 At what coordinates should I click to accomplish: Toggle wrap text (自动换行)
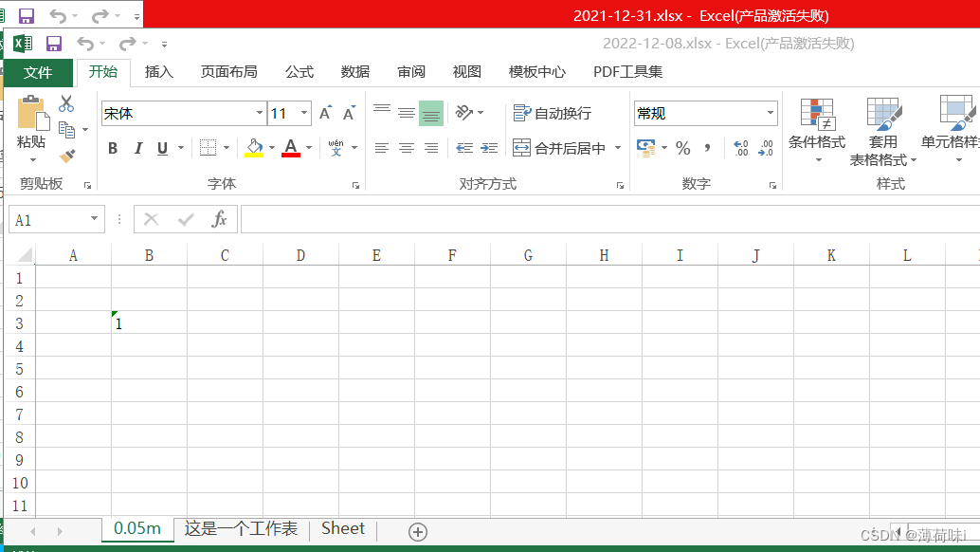pyautogui.click(x=552, y=113)
